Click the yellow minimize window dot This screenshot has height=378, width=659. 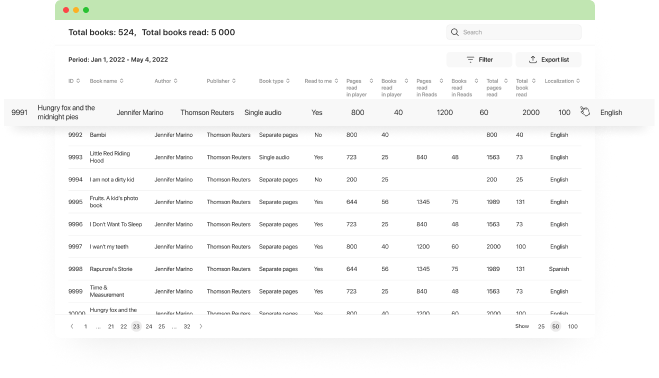click(x=76, y=10)
